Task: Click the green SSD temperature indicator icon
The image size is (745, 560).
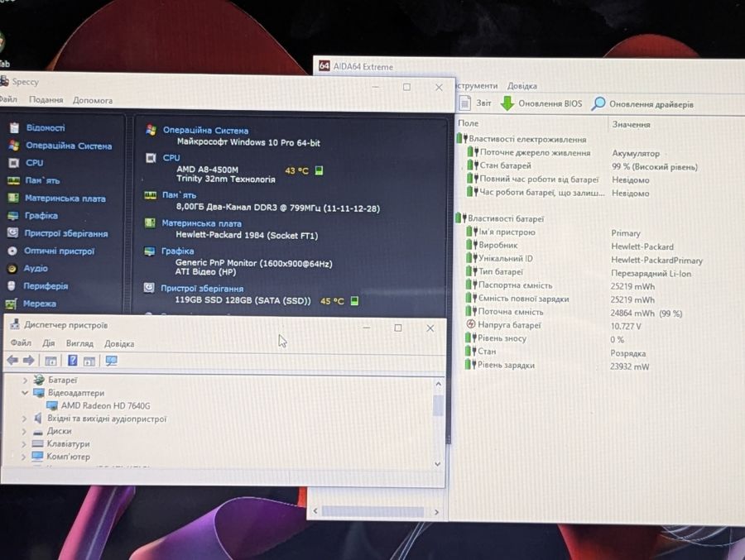Action: [354, 300]
